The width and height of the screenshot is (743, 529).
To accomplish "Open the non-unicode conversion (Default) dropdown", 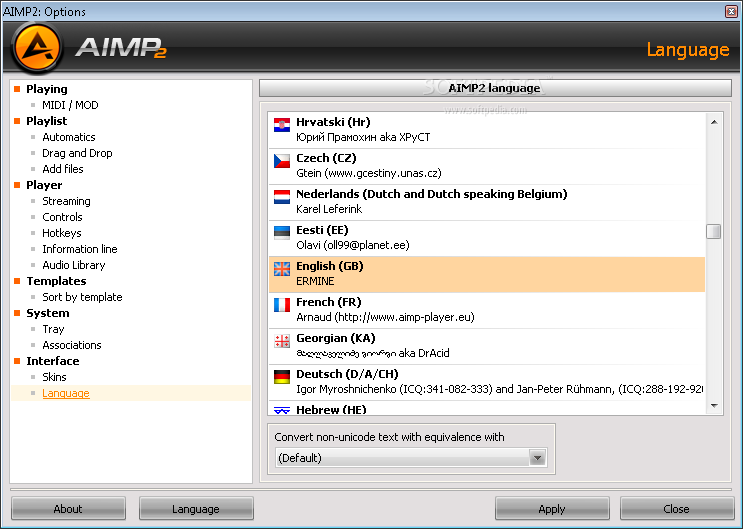I will (x=411, y=458).
